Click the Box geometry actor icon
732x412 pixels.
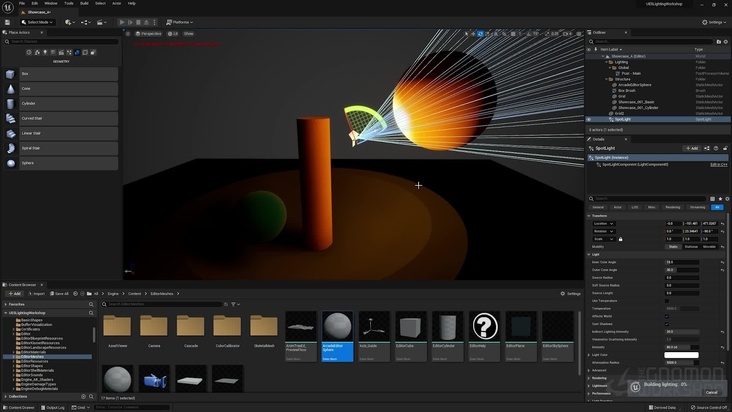[x=11, y=73]
